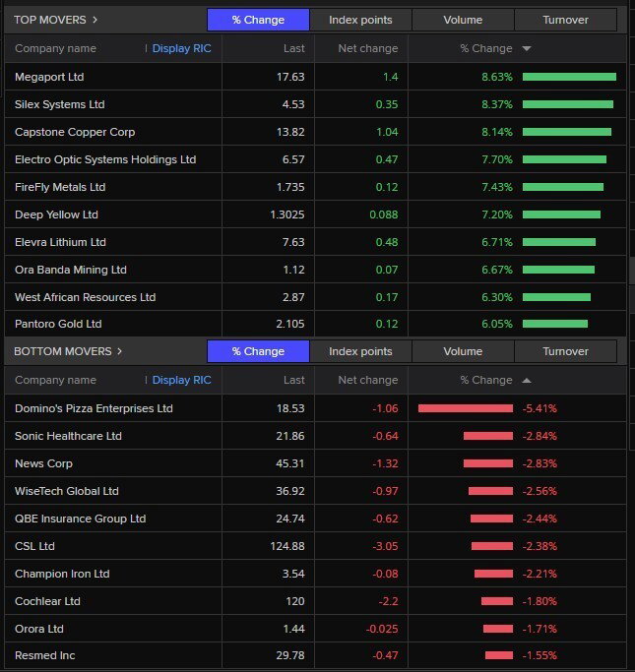This screenshot has width=635, height=672.
Task: Click 8.14% change for Capstone Copper
Action: 497,132
